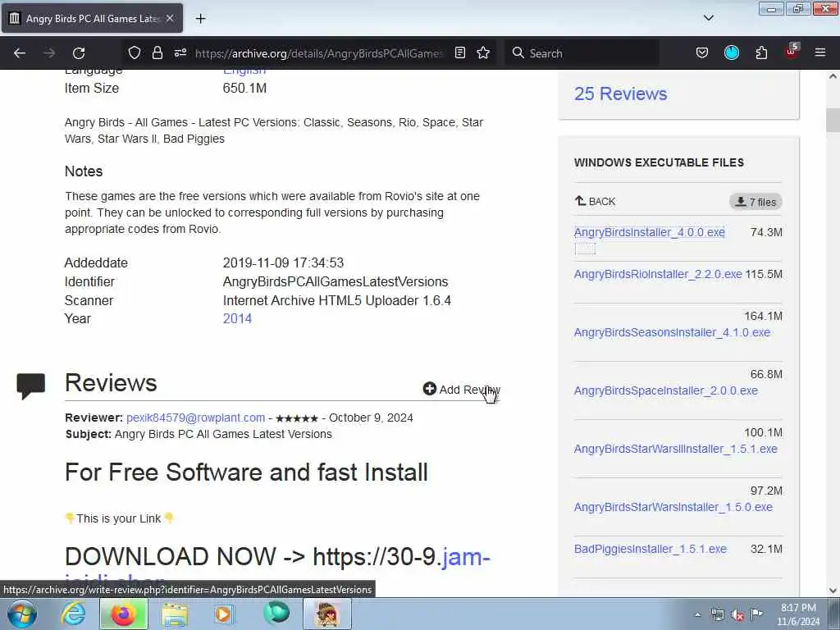Click the scrollbar down arrow
840x630 pixels.
(833, 591)
